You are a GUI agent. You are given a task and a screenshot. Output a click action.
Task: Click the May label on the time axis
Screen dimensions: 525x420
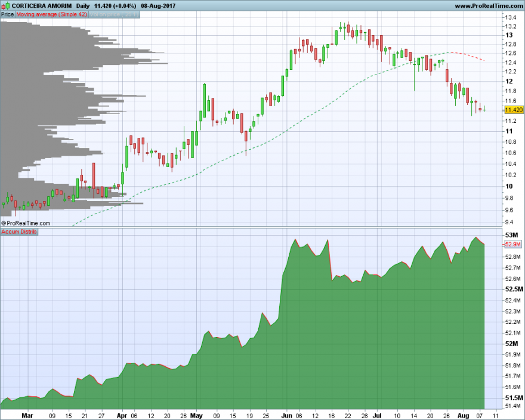coord(196,416)
